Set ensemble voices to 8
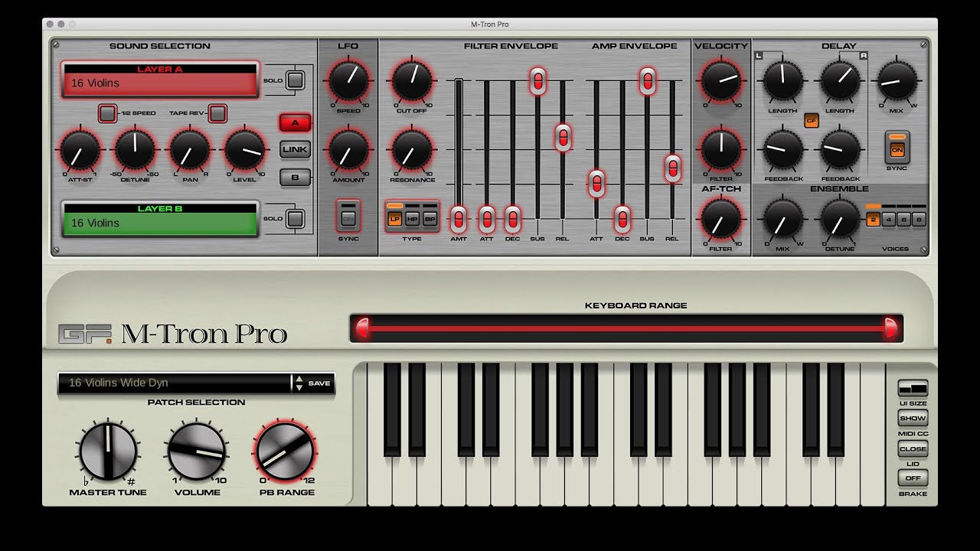This screenshot has width=980, height=551. [x=920, y=220]
